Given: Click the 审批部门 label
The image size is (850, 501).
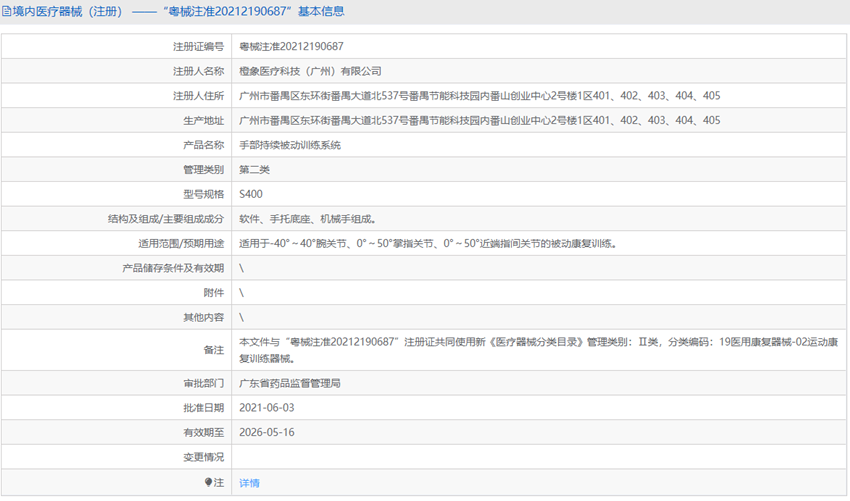Looking at the screenshot, I should tap(203, 383).
